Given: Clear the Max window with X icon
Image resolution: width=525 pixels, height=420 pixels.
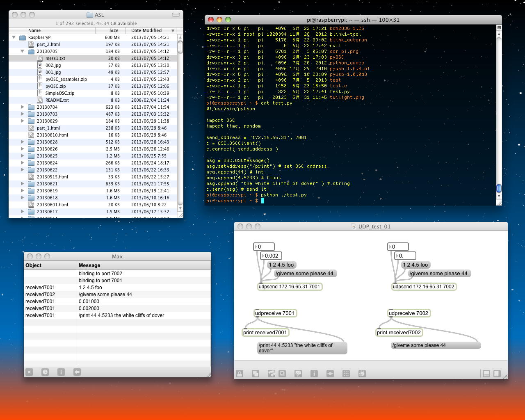Looking at the screenshot, I should tap(29, 372).
